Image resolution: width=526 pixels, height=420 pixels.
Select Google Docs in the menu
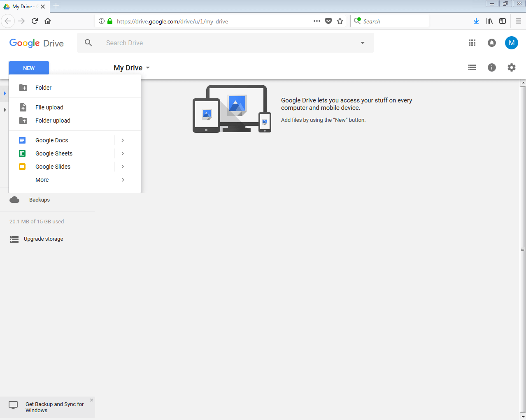point(62,140)
